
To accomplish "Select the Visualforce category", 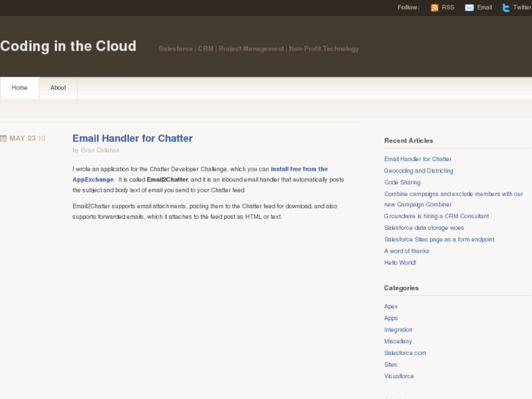I will (x=399, y=376).
